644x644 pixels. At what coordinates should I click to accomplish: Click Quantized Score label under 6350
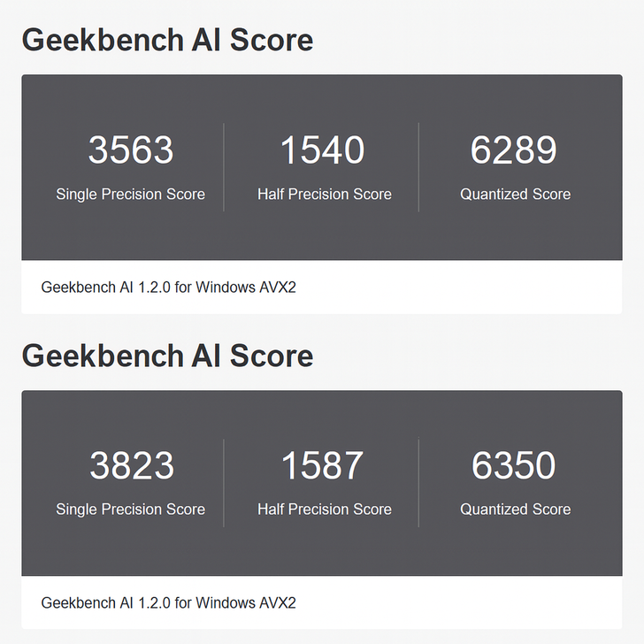pos(516,510)
